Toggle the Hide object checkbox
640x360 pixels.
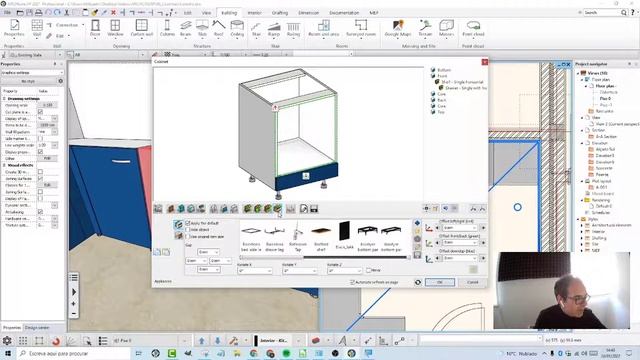188,230
